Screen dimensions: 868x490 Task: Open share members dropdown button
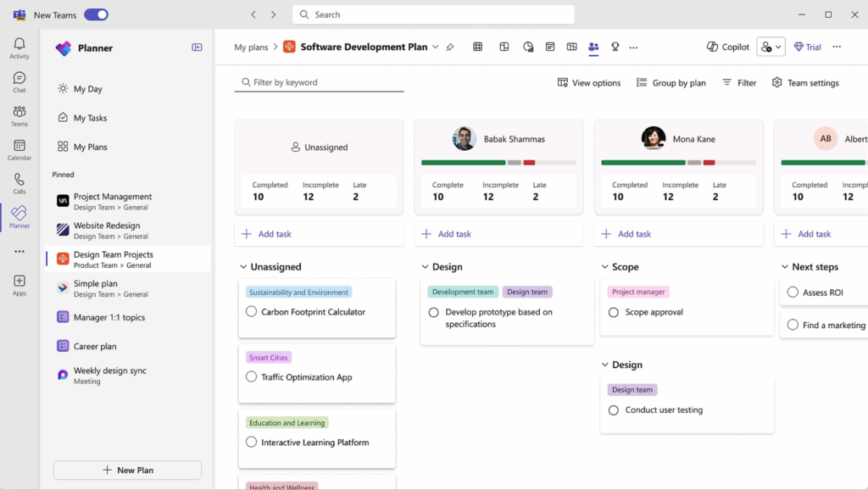tap(771, 47)
